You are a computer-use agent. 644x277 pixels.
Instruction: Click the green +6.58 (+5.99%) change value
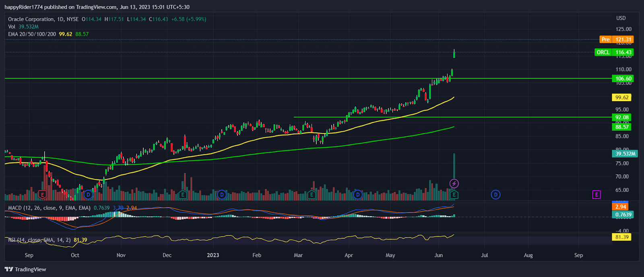click(x=188, y=19)
